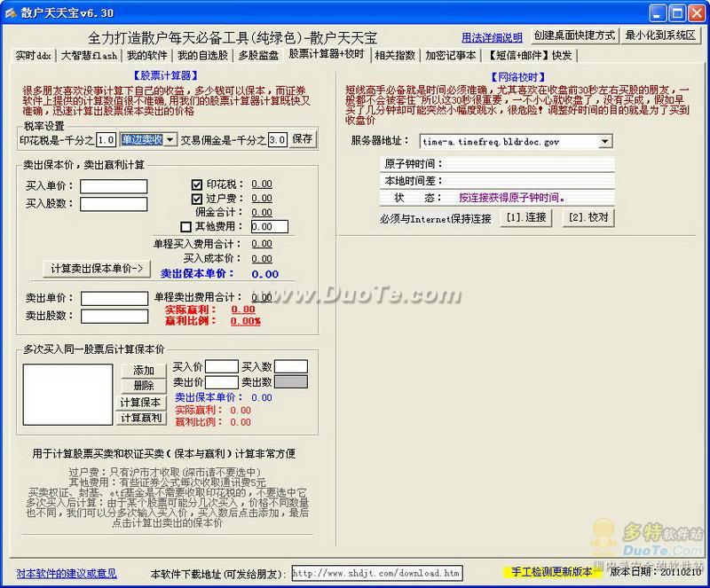Open the 我的软件 tab

pyautogui.click(x=147, y=56)
